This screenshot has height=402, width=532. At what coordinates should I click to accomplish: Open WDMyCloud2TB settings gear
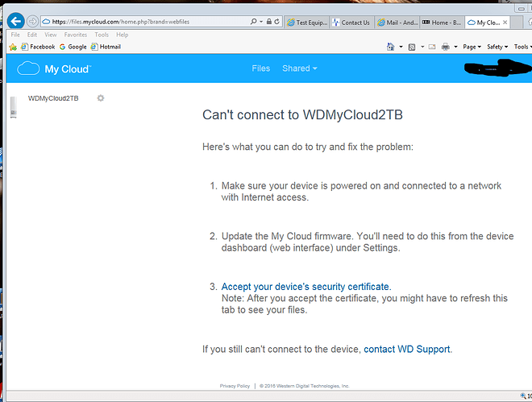[101, 98]
